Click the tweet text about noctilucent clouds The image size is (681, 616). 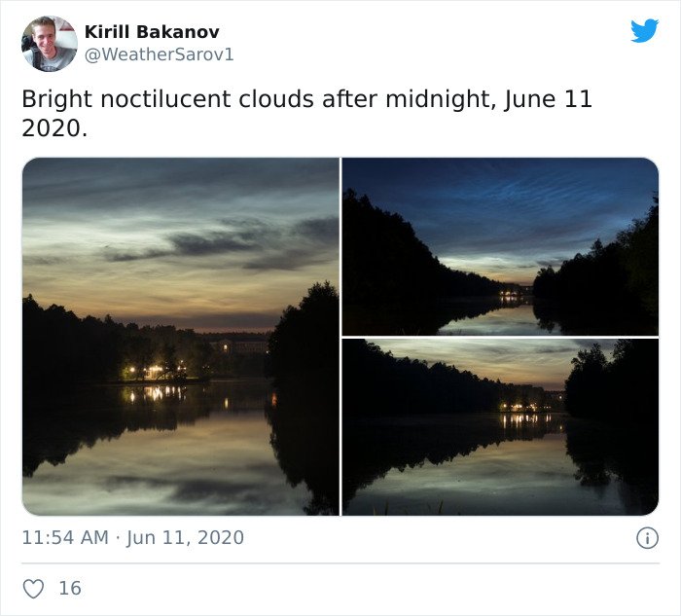click(x=306, y=114)
